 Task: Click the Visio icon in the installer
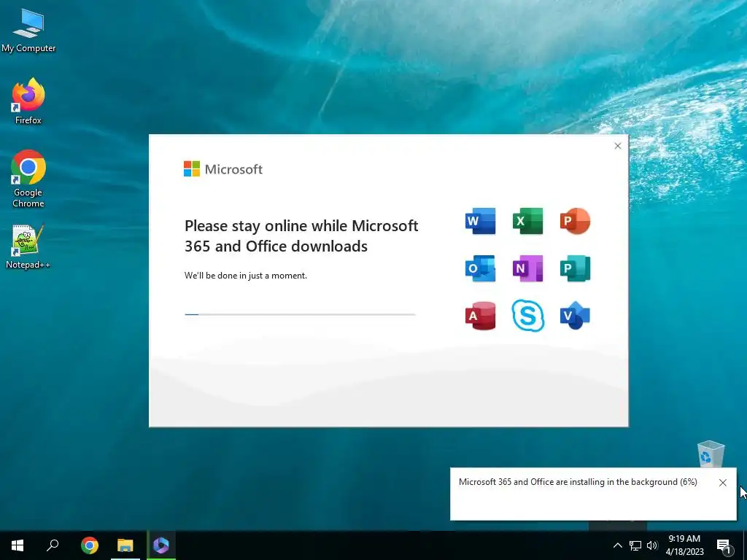click(575, 315)
